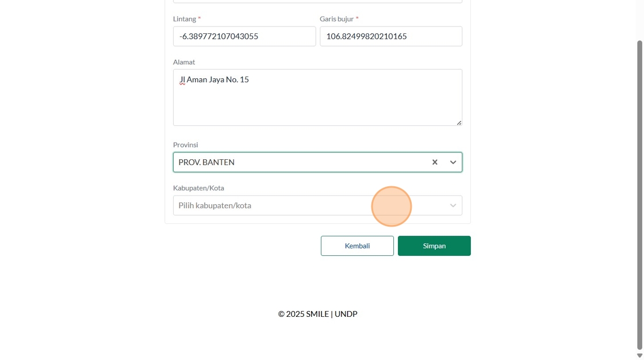
Task: Click the Lintang field label
Action: [x=185, y=19]
